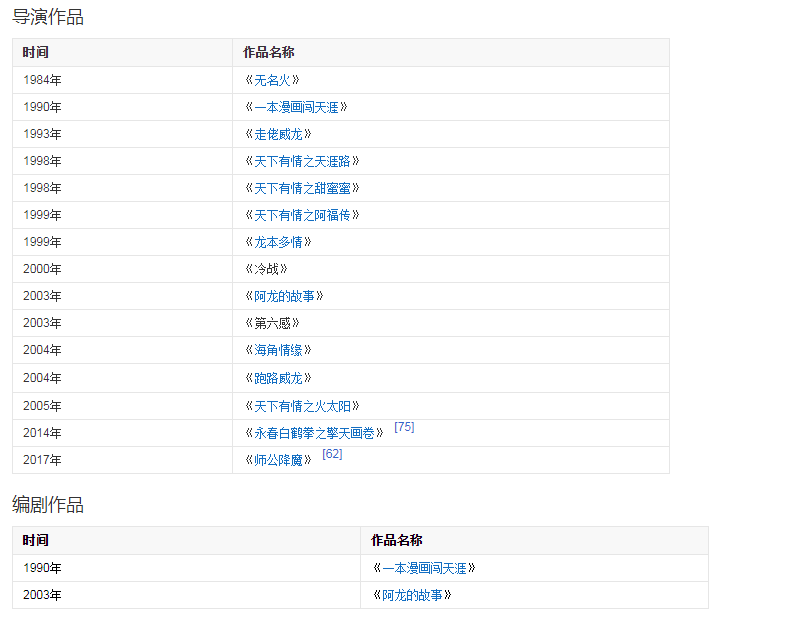Click the 导演作品 section heading
The height and width of the screenshot is (618, 795).
pos(48,17)
